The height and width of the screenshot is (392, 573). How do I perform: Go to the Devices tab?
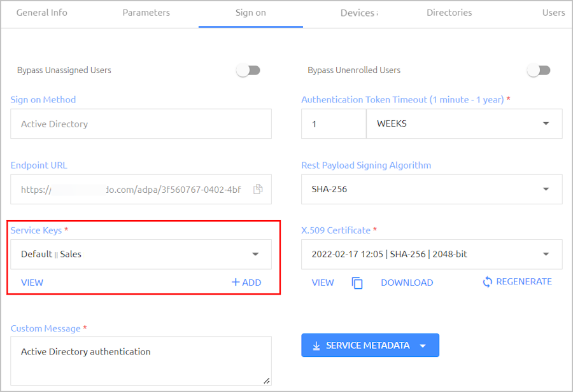tap(359, 13)
